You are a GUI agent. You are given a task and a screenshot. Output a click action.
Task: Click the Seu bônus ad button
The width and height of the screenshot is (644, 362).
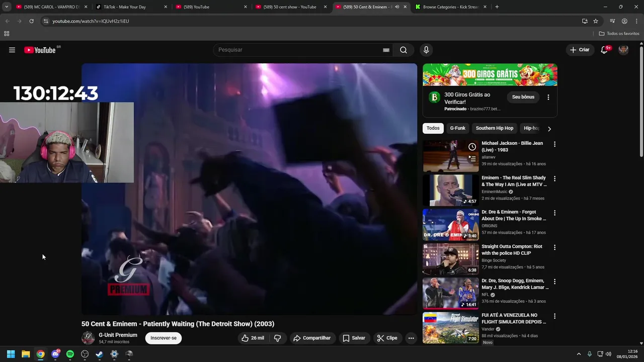coord(523,97)
